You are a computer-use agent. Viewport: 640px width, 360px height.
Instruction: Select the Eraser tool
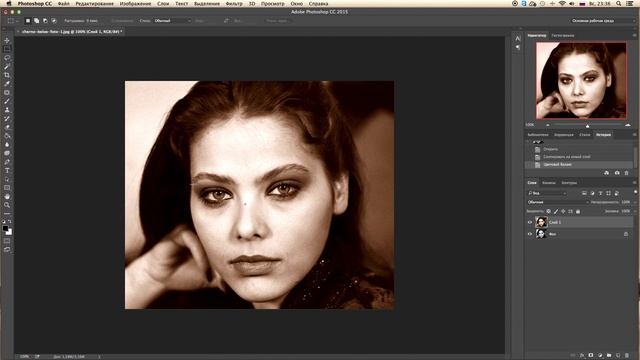click(x=7, y=127)
